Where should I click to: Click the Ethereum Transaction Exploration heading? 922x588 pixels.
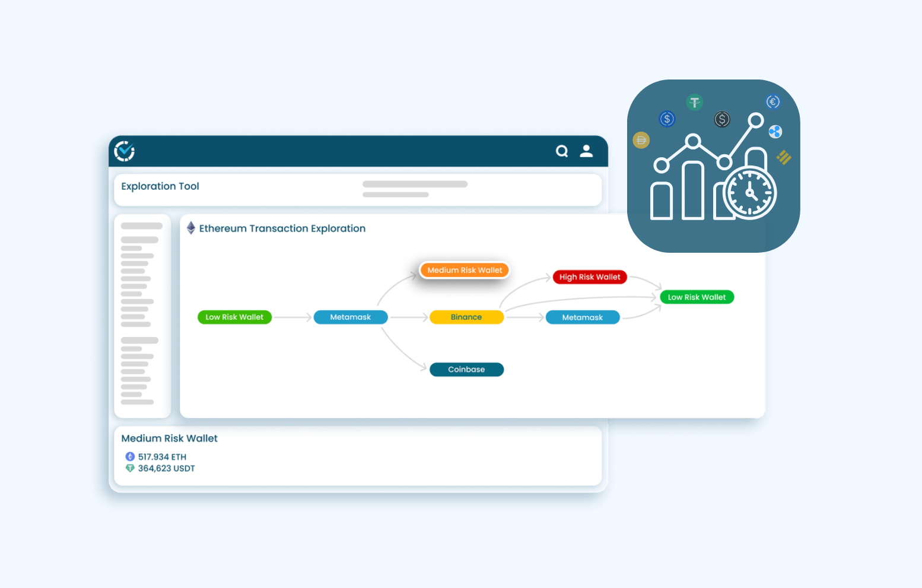pyautogui.click(x=282, y=228)
